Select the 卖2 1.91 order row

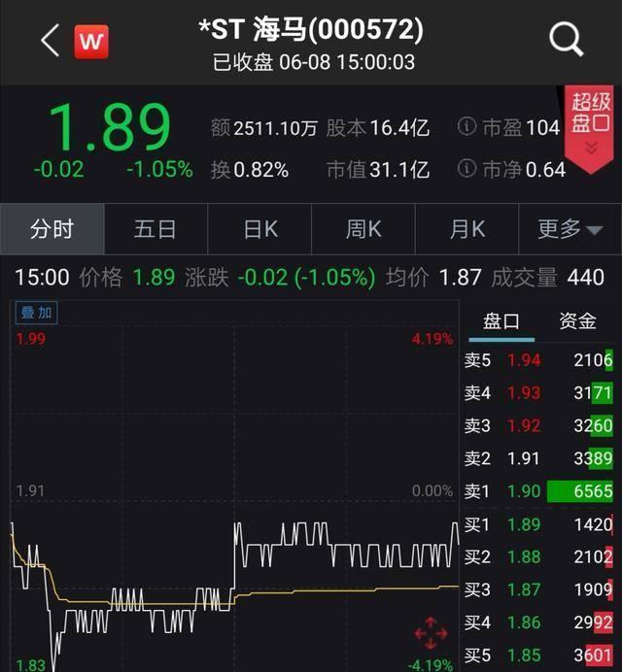(x=538, y=458)
